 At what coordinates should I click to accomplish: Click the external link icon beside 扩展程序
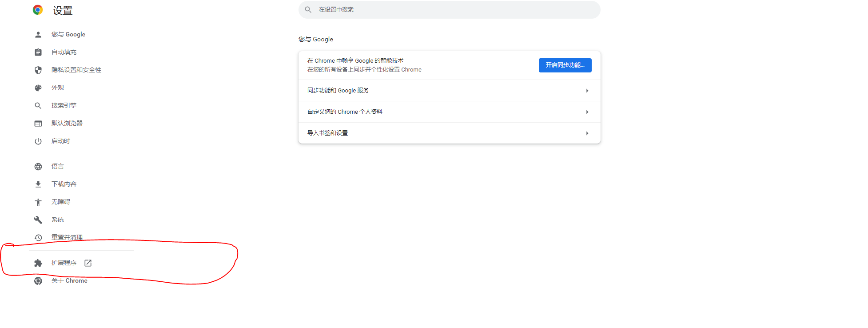[88, 263]
